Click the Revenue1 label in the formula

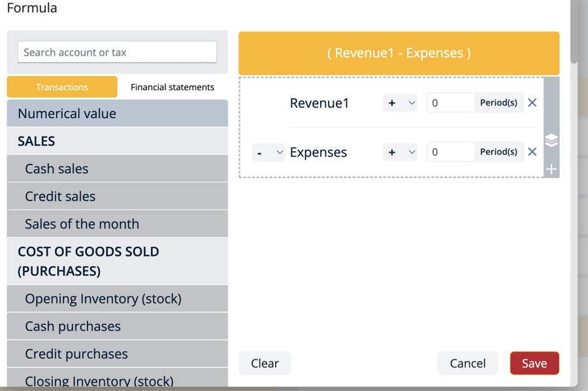319,103
